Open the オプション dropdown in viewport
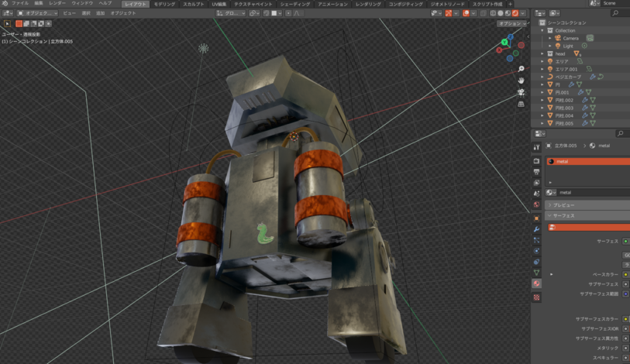 pos(511,23)
